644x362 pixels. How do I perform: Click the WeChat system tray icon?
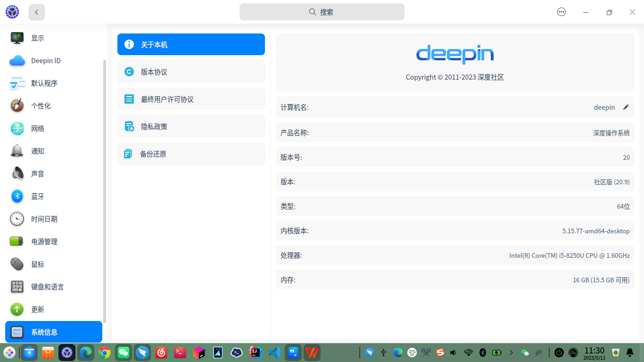point(525,352)
